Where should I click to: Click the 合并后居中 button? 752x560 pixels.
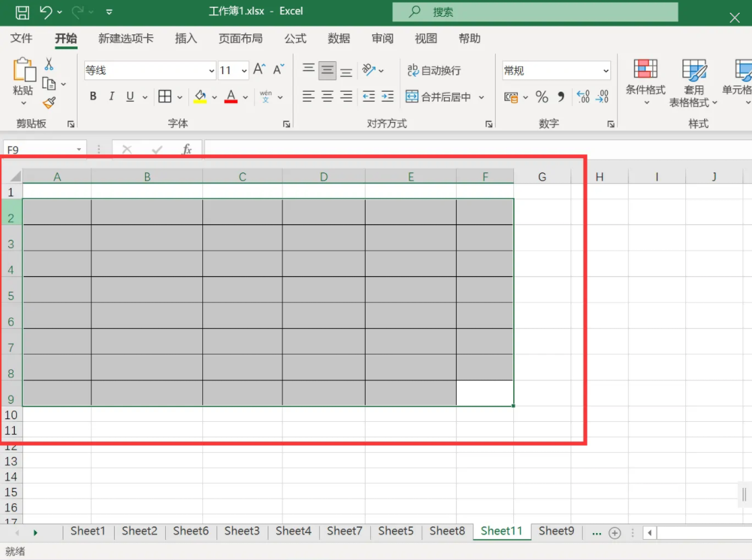[438, 97]
